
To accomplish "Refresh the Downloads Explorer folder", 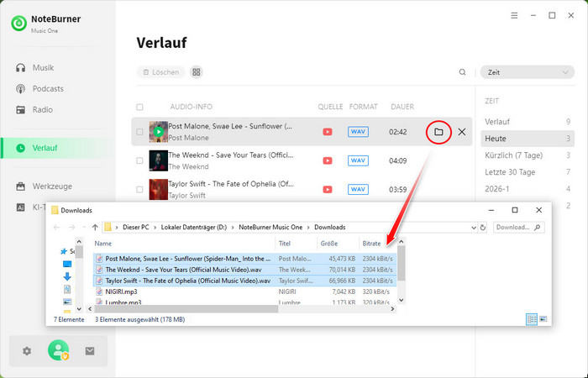I will coord(483,228).
